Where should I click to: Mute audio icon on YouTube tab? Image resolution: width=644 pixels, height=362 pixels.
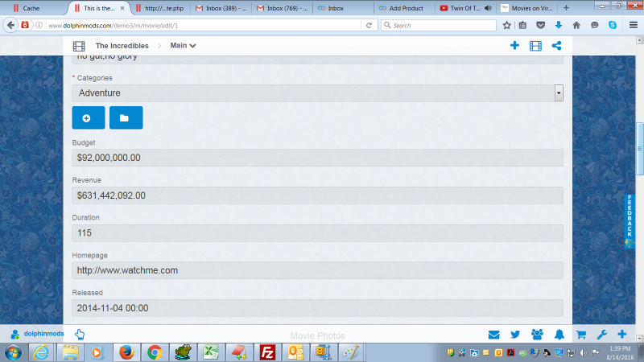pyautogui.click(x=488, y=8)
